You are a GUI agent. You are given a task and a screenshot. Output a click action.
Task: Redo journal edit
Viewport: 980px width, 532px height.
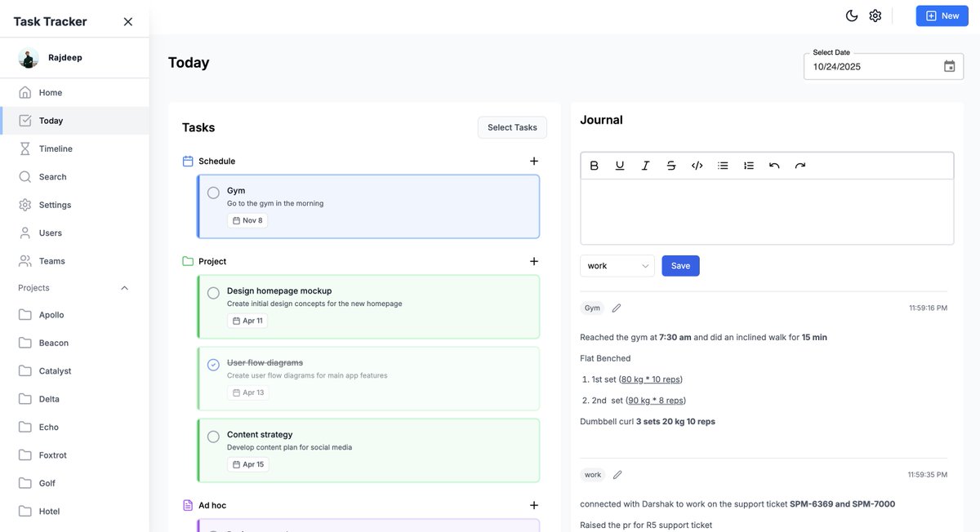pyautogui.click(x=800, y=166)
